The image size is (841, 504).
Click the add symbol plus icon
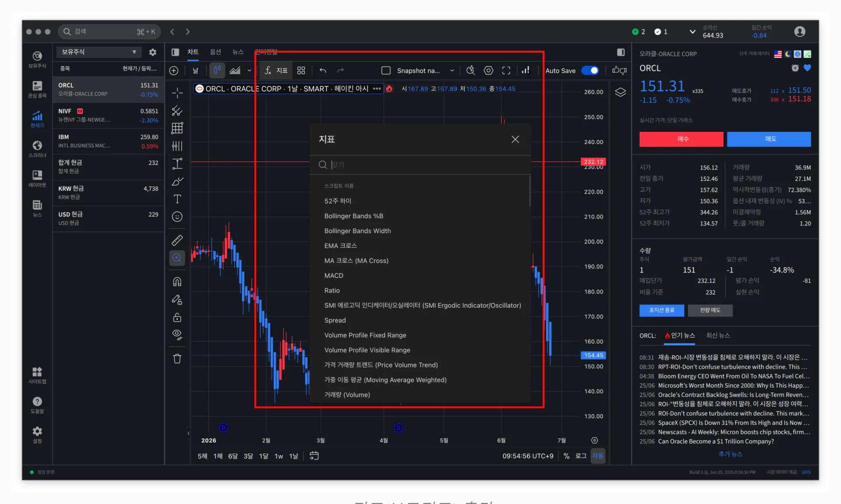(x=174, y=70)
